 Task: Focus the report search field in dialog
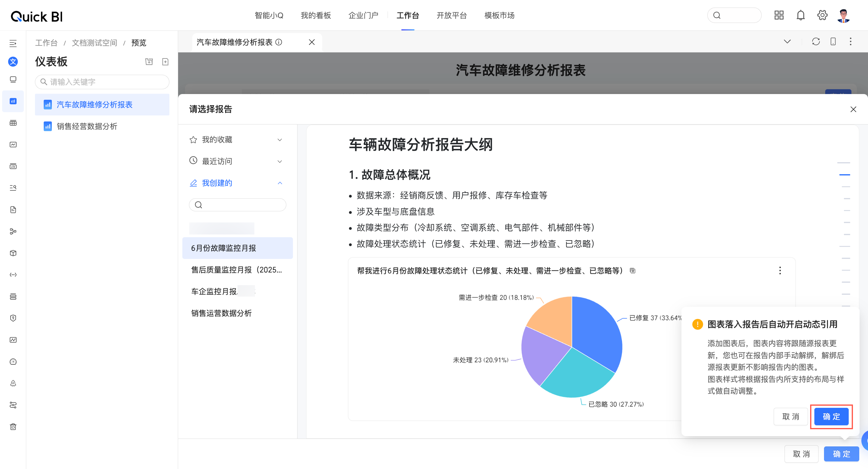[237, 205]
